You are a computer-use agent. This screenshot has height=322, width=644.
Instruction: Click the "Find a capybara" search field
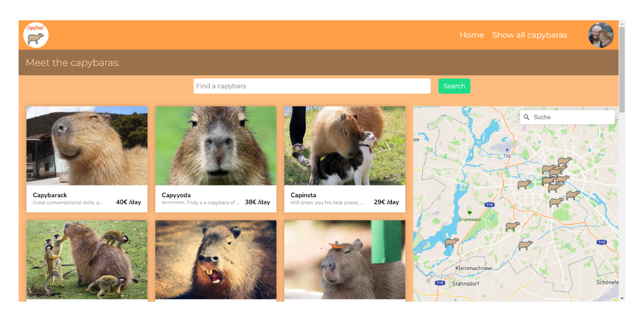coord(312,86)
